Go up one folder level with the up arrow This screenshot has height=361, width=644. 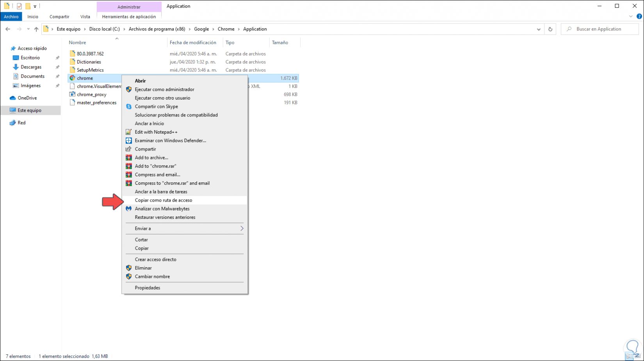36,29
